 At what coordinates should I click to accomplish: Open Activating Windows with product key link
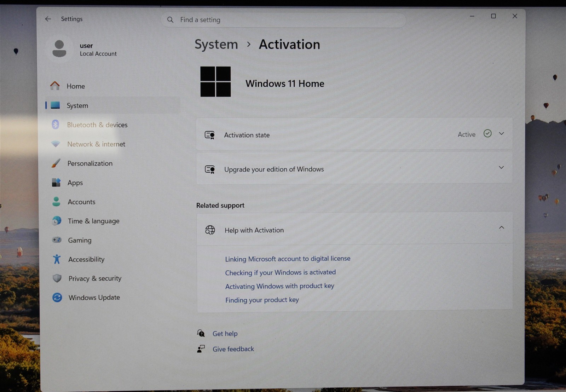(x=280, y=286)
